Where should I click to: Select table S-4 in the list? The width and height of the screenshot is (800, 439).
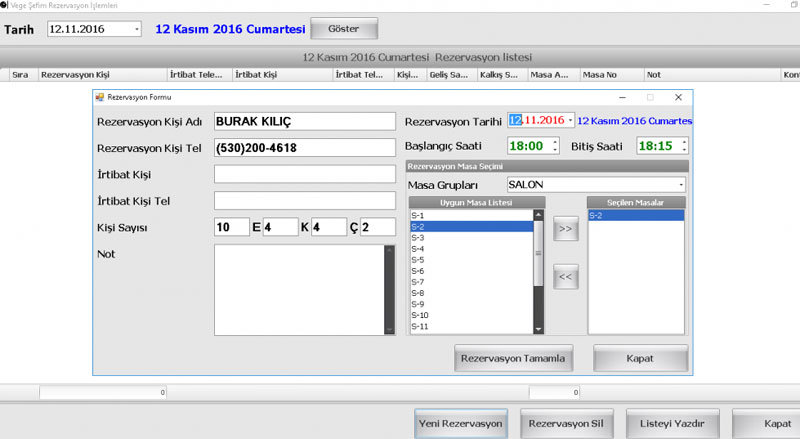[471, 249]
